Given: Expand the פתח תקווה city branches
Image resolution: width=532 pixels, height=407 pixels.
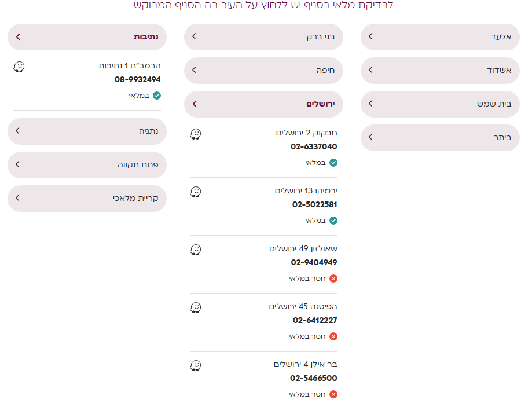Looking at the screenshot, I should [x=87, y=165].
